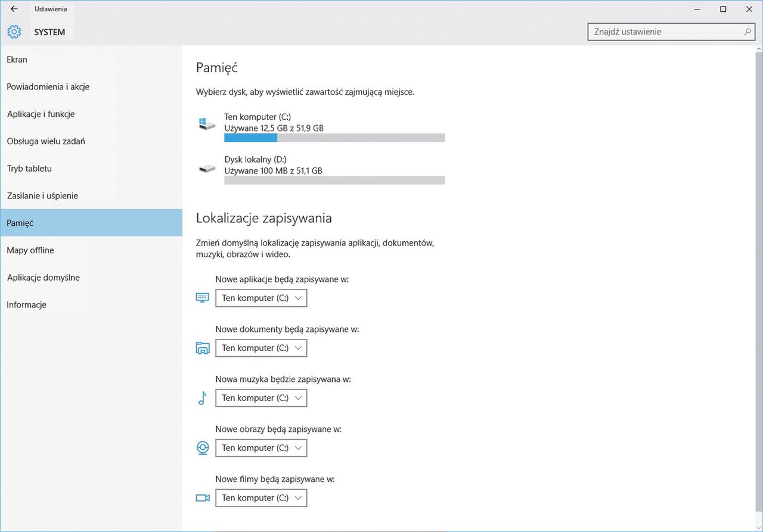Image resolution: width=763 pixels, height=532 pixels.
Task: Click 'Nowe obrazy będą zapisywane w:' label
Action: click(x=278, y=429)
